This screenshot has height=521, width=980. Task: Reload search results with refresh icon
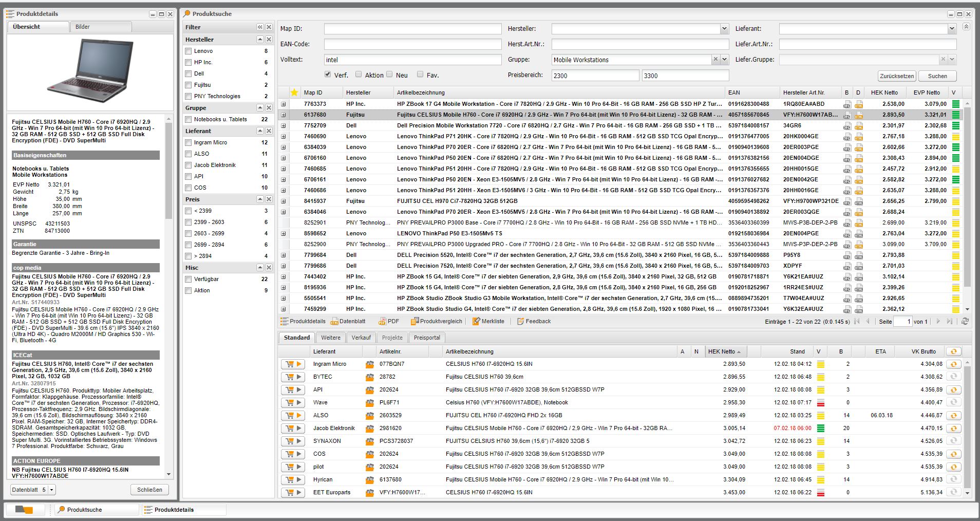(x=965, y=321)
